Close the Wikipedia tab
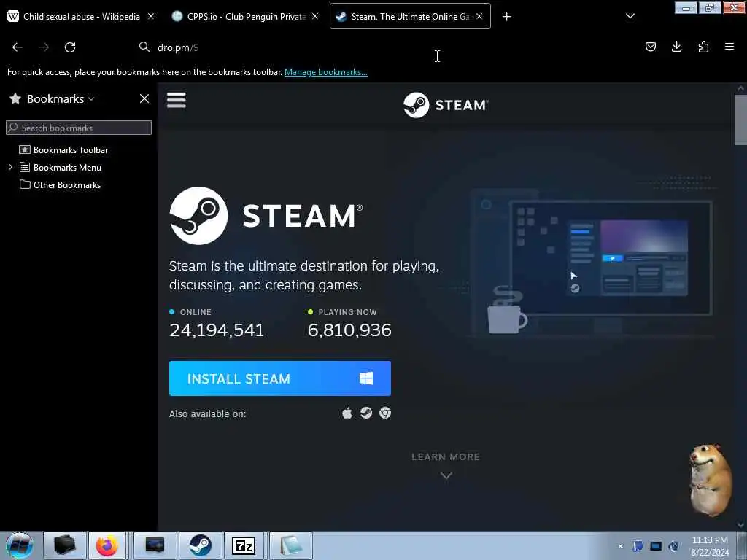 pos(150,16)
